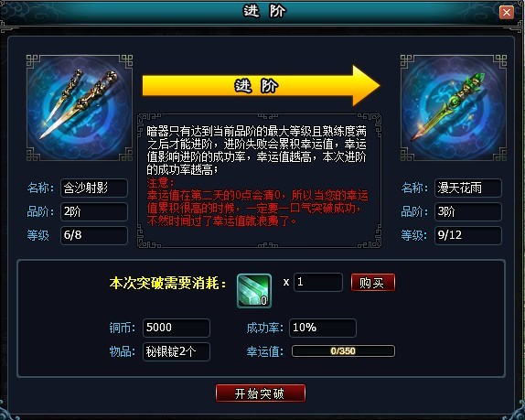
Task: Select the 品阶 3阶 field
Action: point(468,211)
